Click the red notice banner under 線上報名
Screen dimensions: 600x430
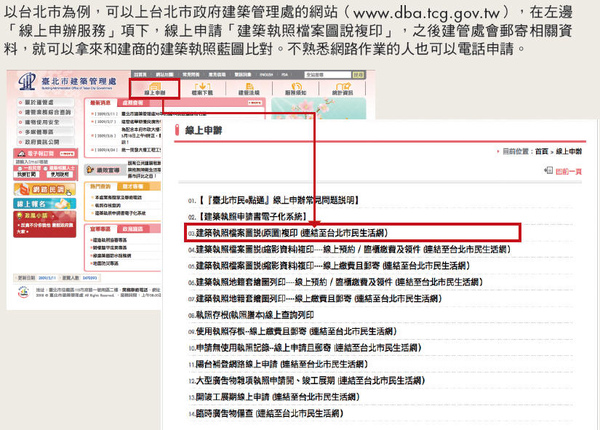(45, 224)
